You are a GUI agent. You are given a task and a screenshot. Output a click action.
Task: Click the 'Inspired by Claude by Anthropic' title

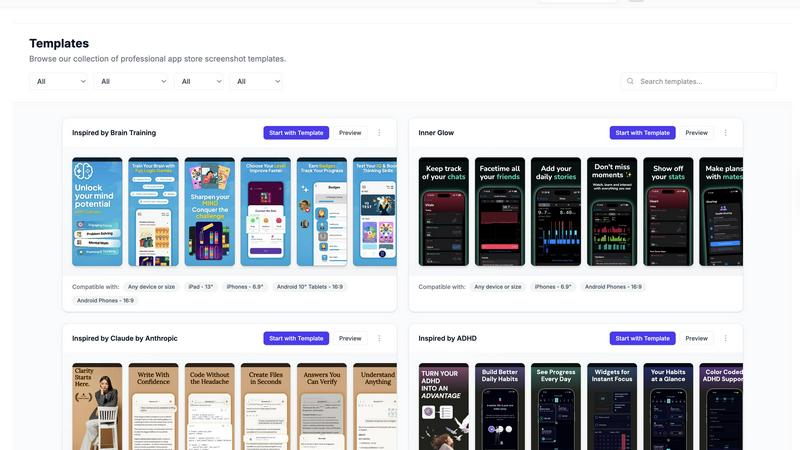[124, 338]
